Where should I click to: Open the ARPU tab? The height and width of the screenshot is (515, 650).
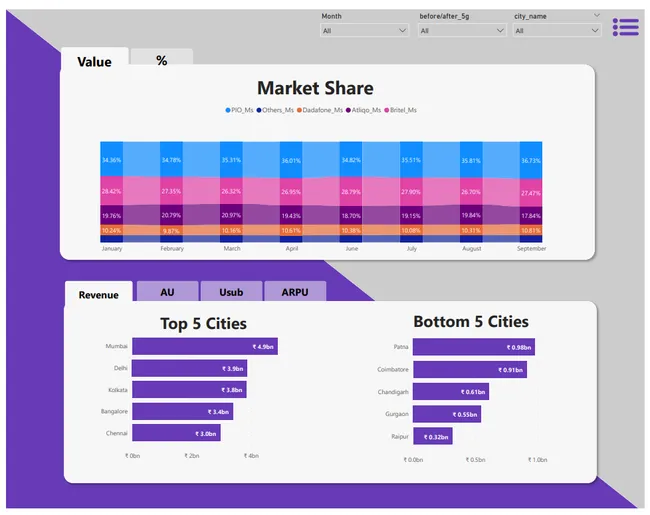(295, 291)
